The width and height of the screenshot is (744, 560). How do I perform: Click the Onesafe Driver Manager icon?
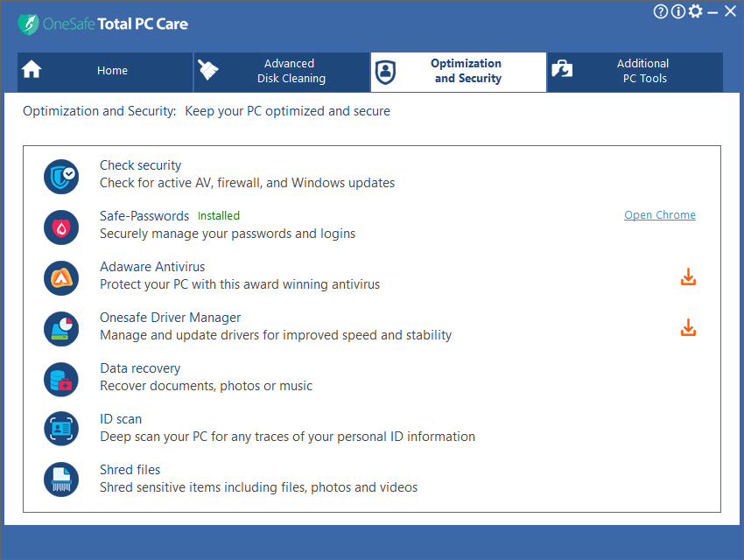[x=61, y=329]
